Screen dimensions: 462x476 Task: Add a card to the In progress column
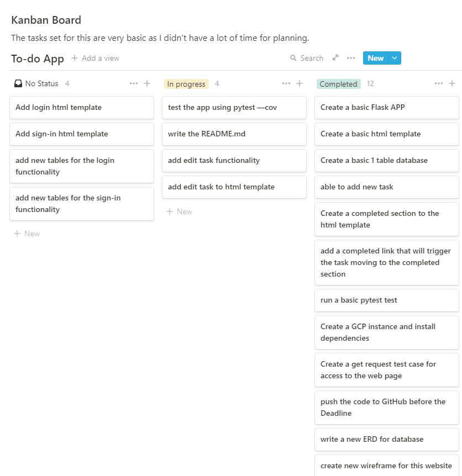[299, 83]
